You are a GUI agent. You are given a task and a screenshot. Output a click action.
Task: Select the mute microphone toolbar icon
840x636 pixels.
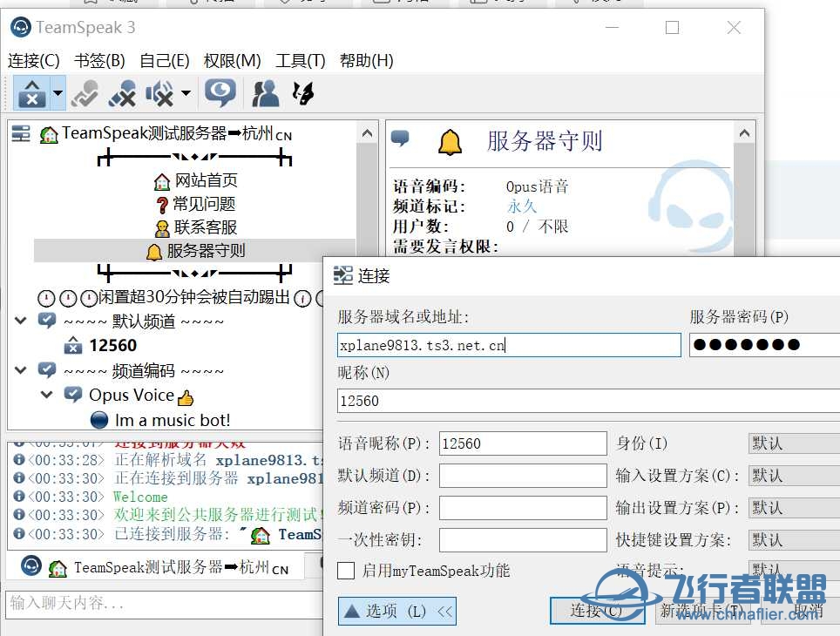[x=121, y=93]
